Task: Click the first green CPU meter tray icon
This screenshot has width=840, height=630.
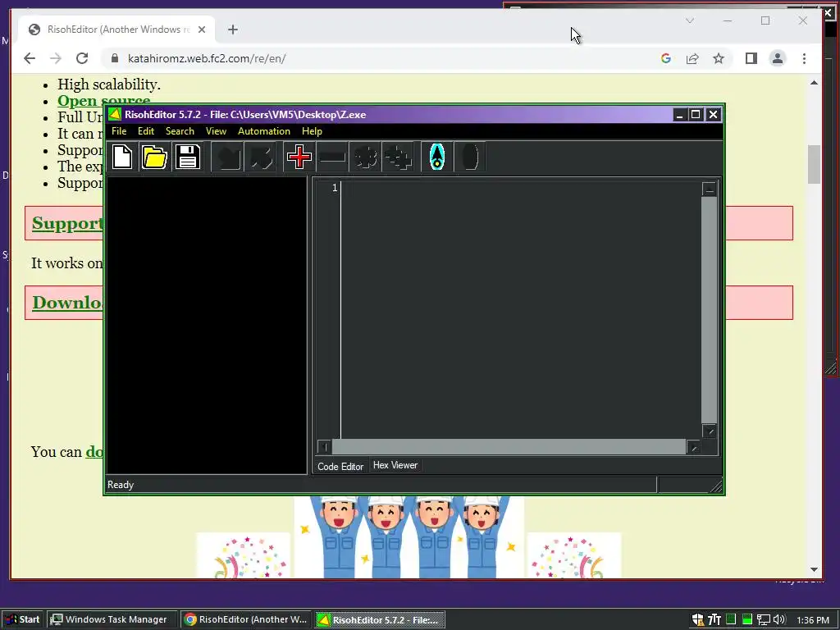Action: 731,619
